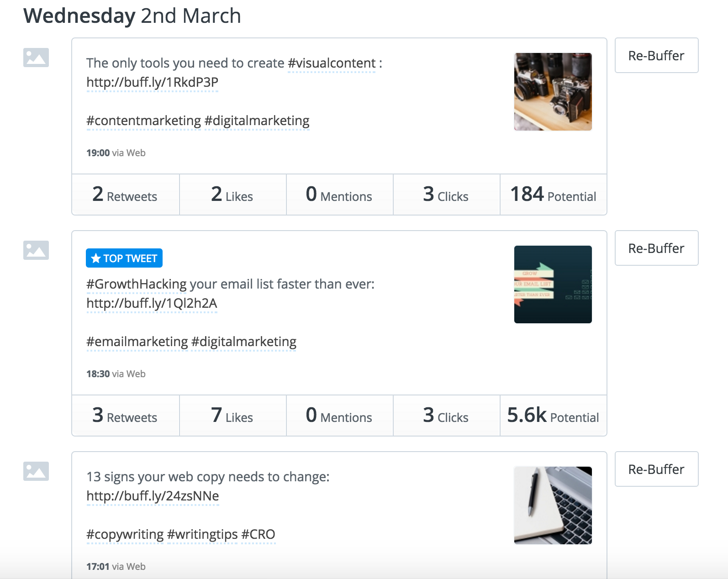Click the laptop and pen thumbnail

[553, 505]
